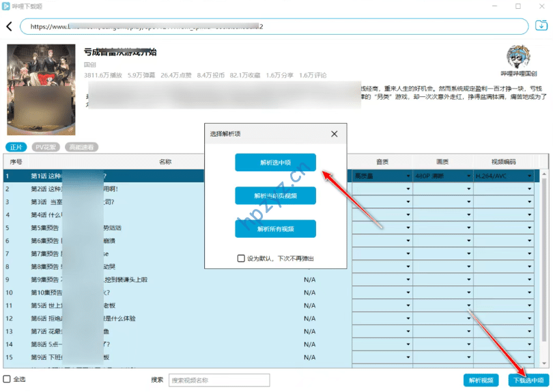Click the app logo in the title bar

[6, 6]
